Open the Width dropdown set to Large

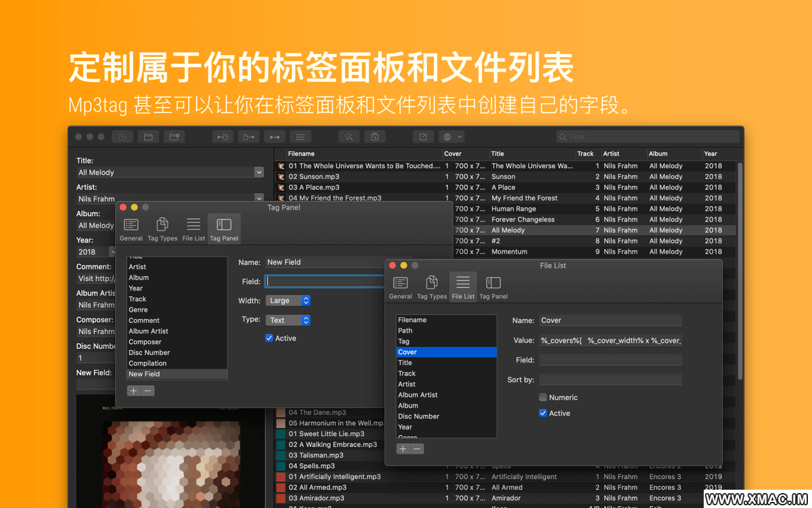pyautogui.click(x=288, y=301)
